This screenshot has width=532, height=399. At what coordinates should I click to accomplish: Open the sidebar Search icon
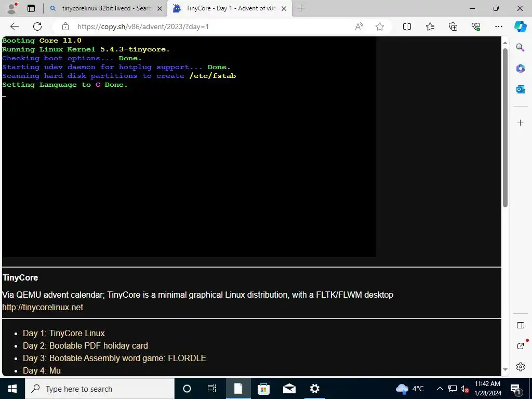coord(520,47)
